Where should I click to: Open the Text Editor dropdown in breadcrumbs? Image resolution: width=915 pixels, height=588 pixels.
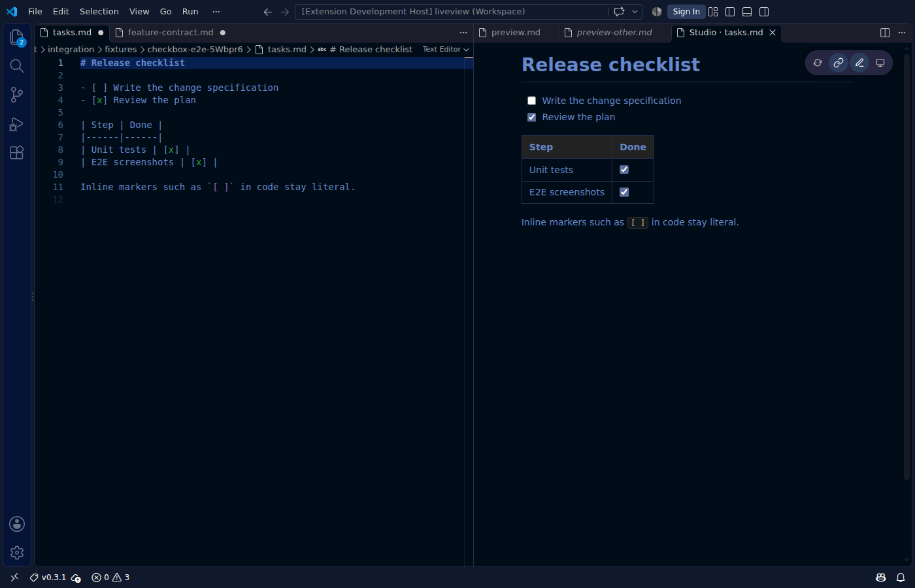click(x=446, y=50)
